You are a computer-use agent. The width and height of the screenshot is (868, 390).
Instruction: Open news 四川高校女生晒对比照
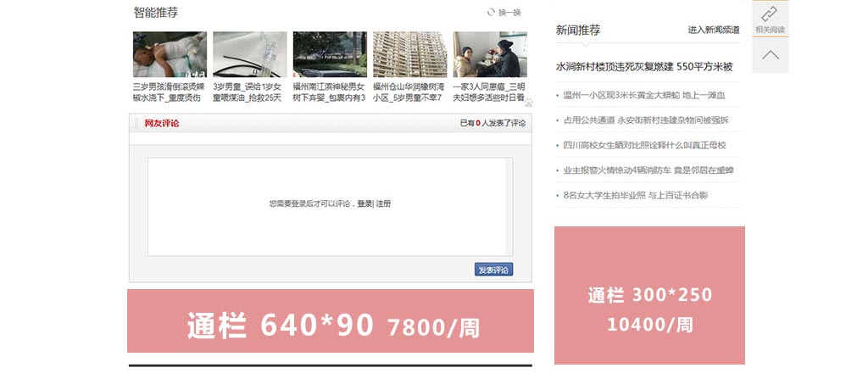click(644, 145)
